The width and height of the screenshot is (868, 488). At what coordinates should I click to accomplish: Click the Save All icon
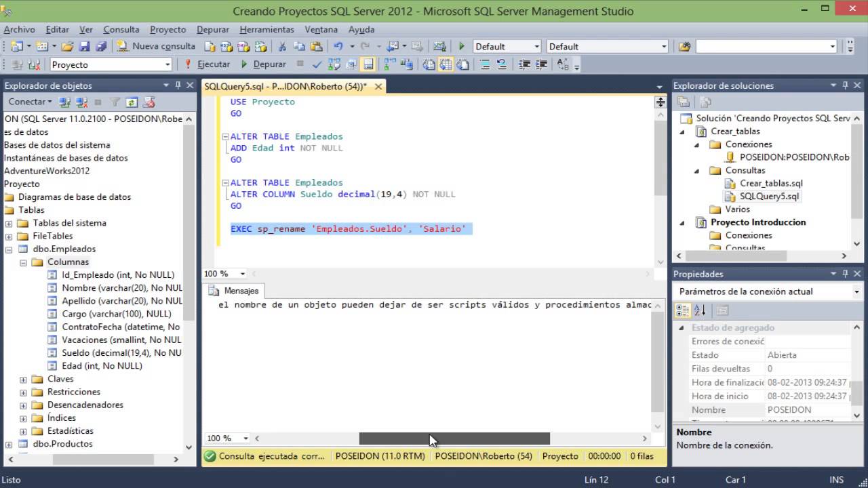pos(101,46)
